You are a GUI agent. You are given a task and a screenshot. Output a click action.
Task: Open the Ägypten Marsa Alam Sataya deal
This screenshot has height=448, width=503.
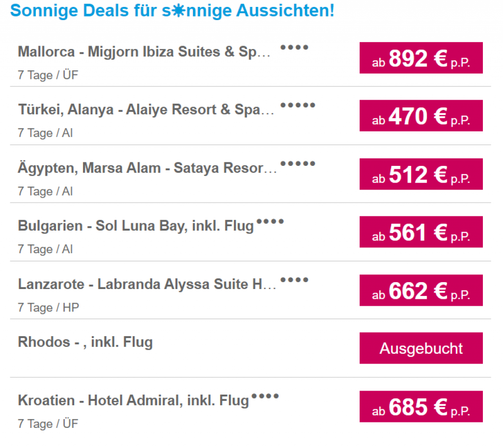click(x=147, y=168)
